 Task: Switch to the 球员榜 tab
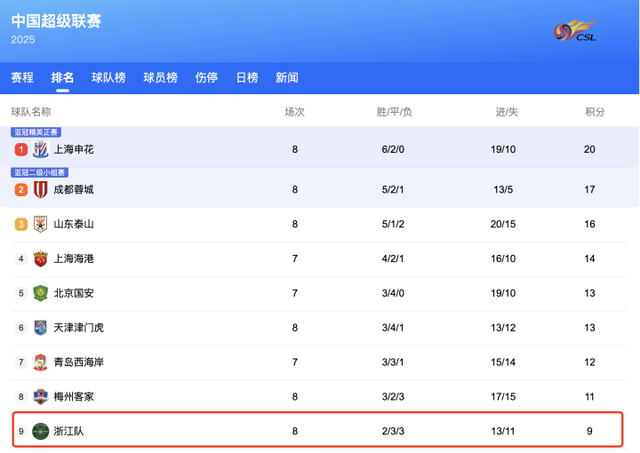click(160, 78)
